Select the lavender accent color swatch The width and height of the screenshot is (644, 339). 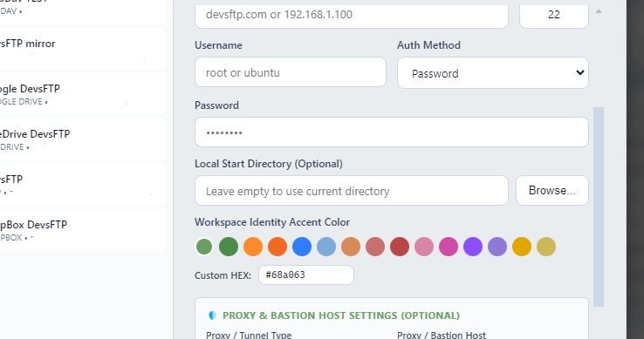point(497,247)
